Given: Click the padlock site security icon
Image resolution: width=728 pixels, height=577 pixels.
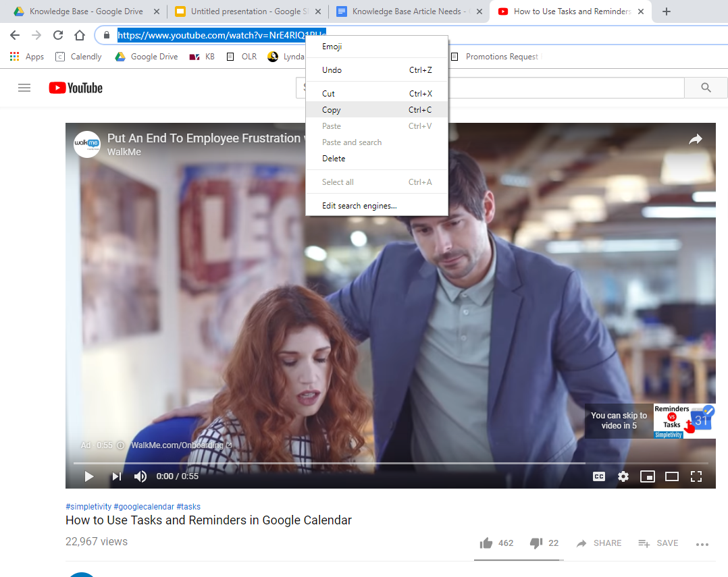Looking at the screenshot, I should pos(107,35).
